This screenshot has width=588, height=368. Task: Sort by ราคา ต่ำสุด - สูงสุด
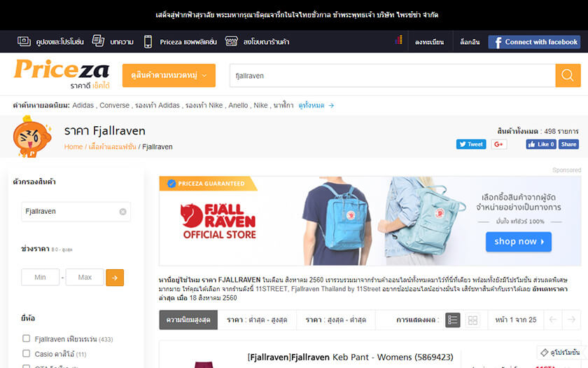coord(257,320)
